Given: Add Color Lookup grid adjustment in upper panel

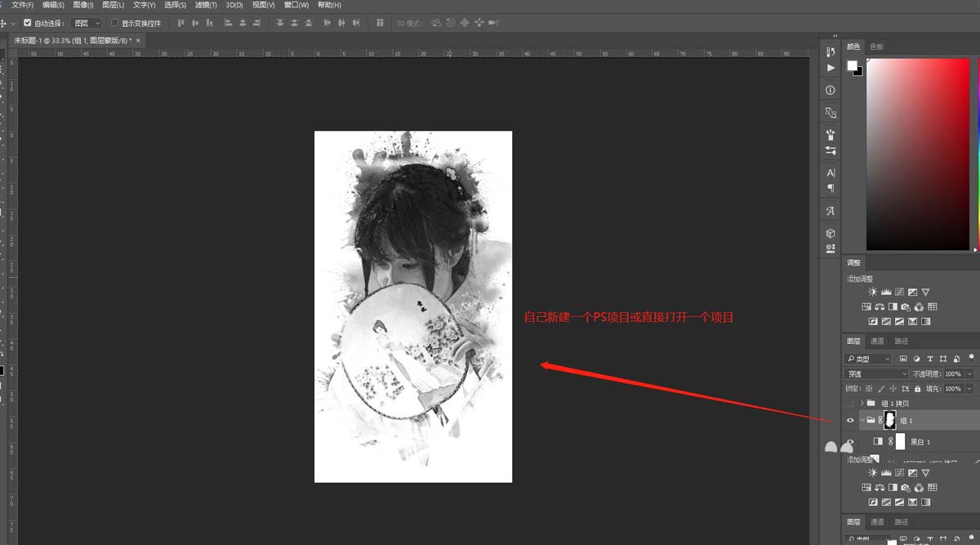Looking at the screenshot, I should pyautogui.click(x=932, y=306).
